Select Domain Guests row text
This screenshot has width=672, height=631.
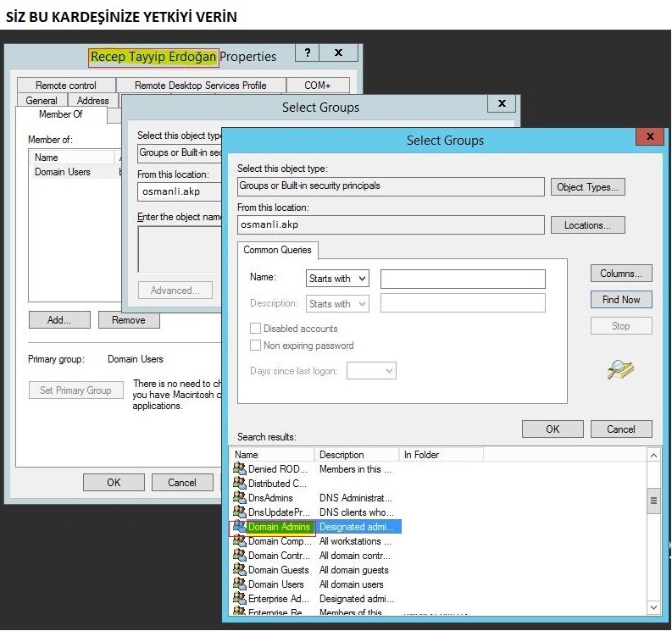(x=279, y=570)
